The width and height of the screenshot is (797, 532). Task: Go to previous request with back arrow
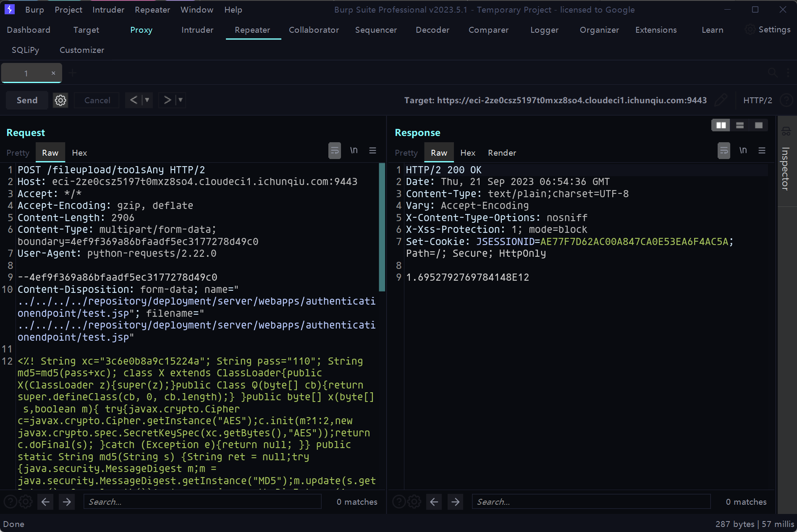[x=134, y=100]
